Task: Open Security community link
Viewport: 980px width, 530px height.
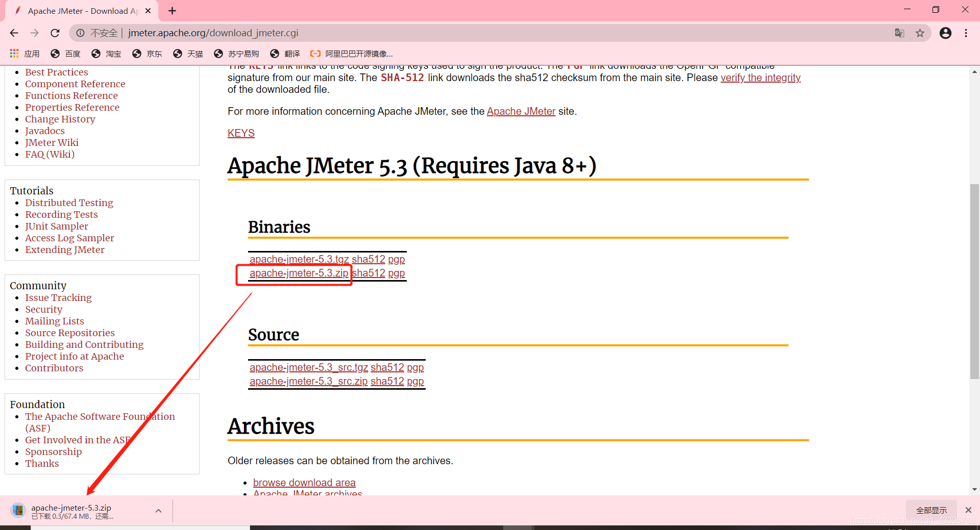Action: [x=44, y=309]
